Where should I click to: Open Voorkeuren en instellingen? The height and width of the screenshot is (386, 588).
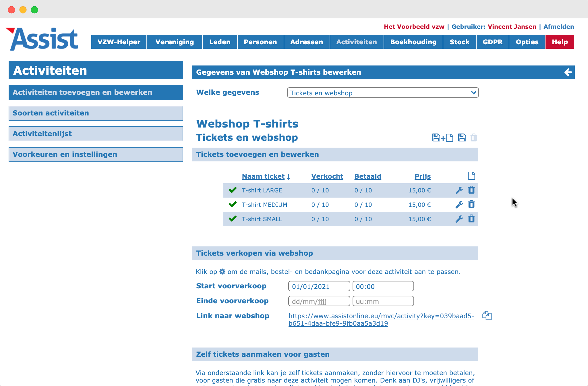click(x=96, y=155)
